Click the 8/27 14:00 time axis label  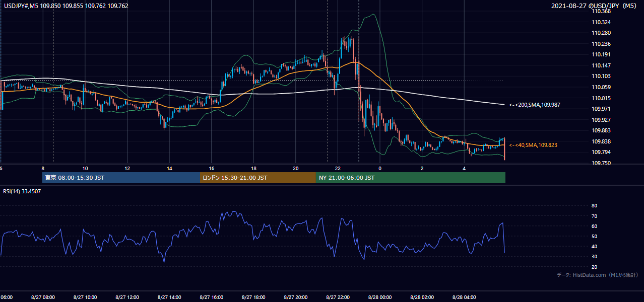click(169, 297)
